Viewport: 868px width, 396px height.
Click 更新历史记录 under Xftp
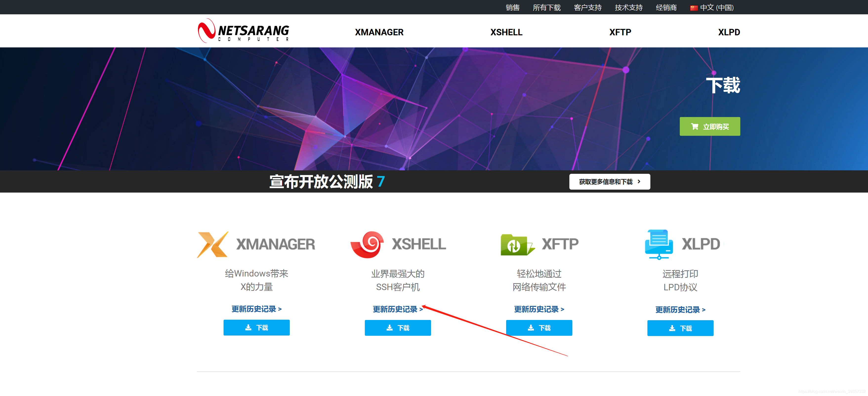pyautogui.click(x=539, y=309)
